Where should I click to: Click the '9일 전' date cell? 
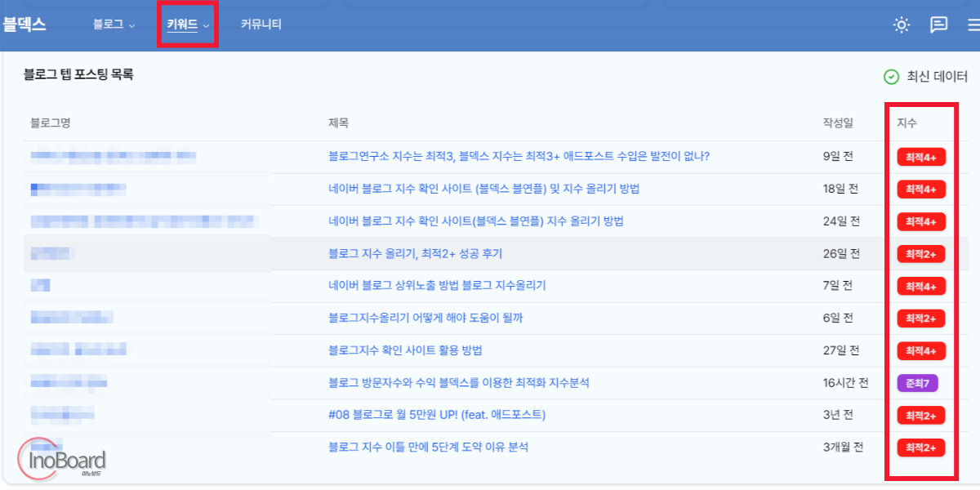point(838,156)
